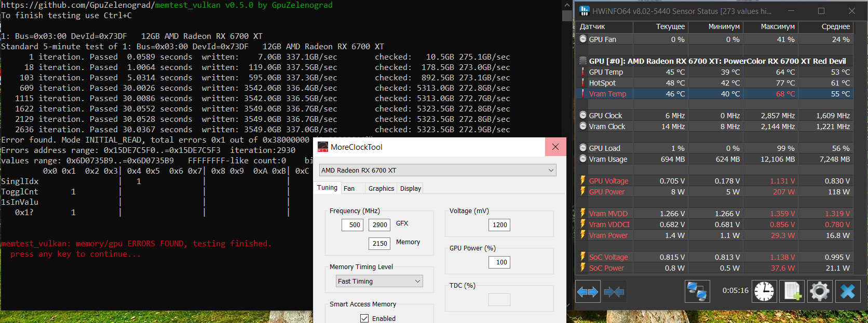This screenshot has height=323, width=868.
Task: Click the SoC Power lightning icon
Action: click(x=583, y=268)
